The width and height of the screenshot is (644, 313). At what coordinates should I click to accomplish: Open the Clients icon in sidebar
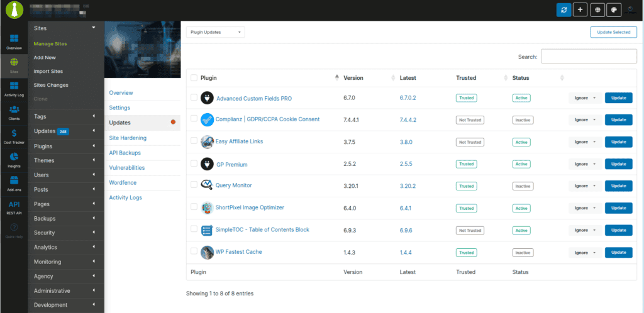(x=13, y=111)
